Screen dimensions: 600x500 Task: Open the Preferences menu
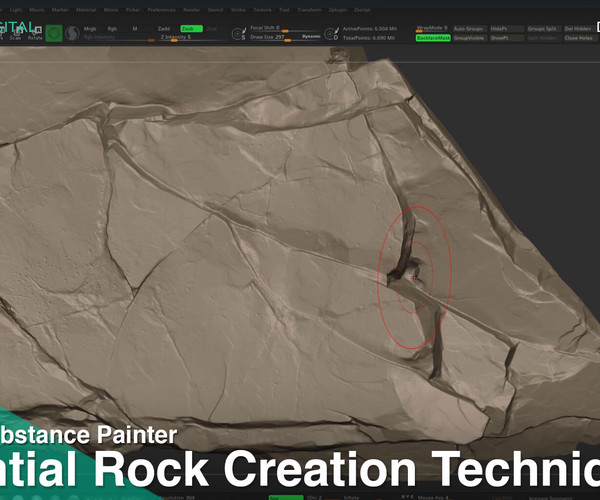coord(161,10)
